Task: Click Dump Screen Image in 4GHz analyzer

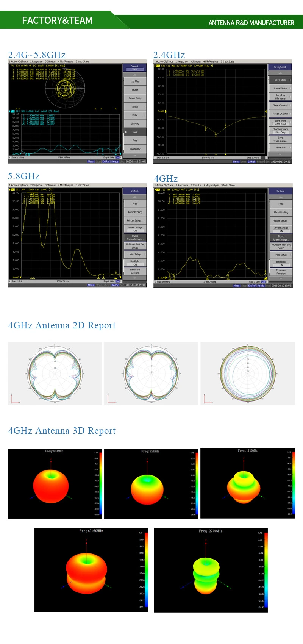Action: [281, 238]
